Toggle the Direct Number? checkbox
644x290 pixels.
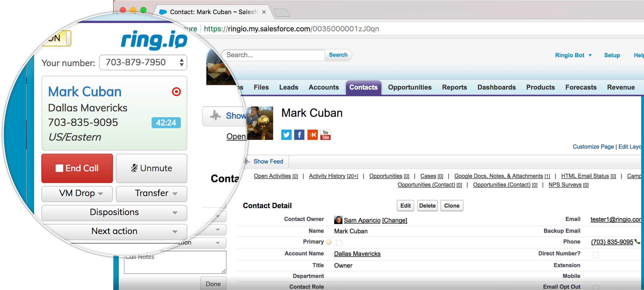click(x=596, y=255)
